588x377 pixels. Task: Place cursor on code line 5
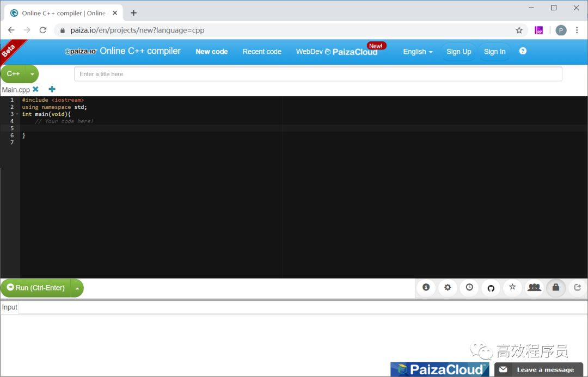(304, 128)
